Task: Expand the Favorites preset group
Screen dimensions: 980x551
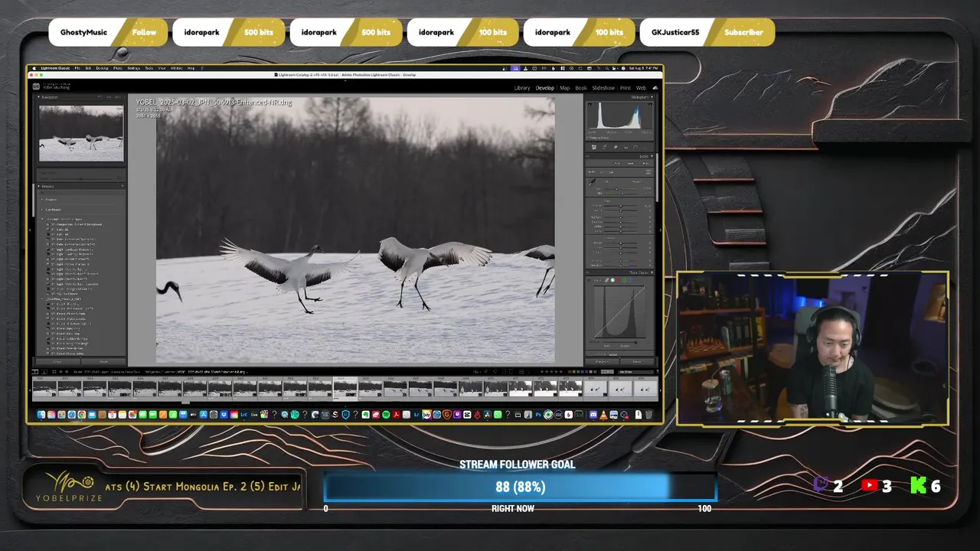Action: point(42,200)
